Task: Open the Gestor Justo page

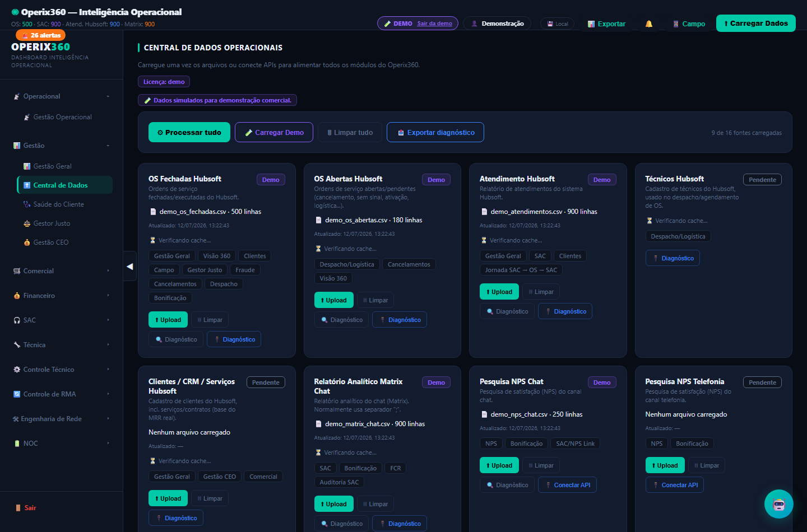Action: pyautogui.click(x=64, y=223)
